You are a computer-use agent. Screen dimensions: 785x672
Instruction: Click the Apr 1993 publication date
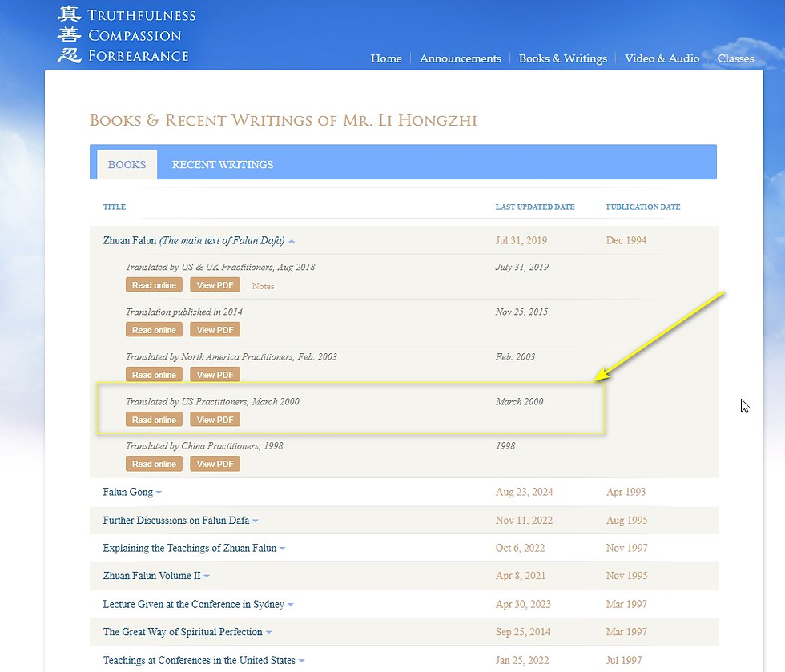[626, 492]
